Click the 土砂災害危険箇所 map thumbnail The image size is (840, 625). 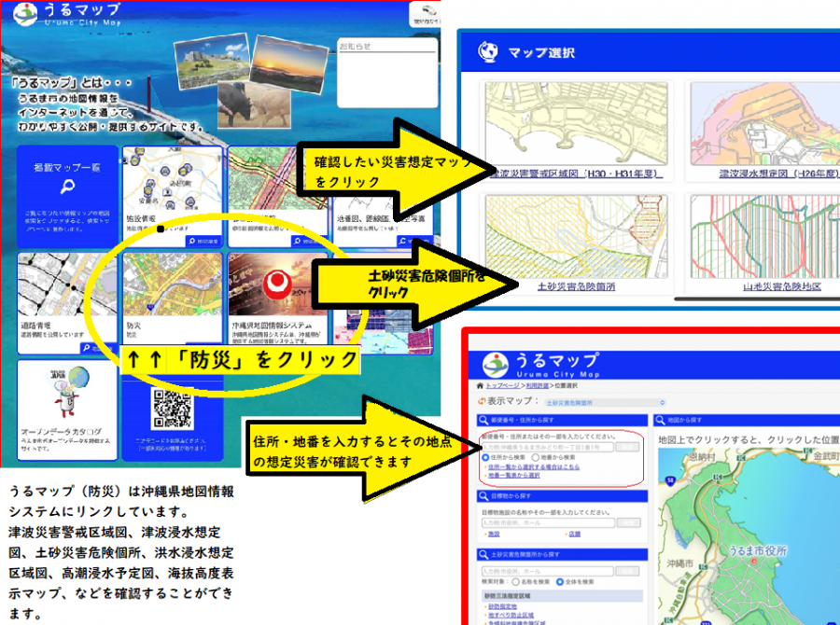tap(577, 237)
